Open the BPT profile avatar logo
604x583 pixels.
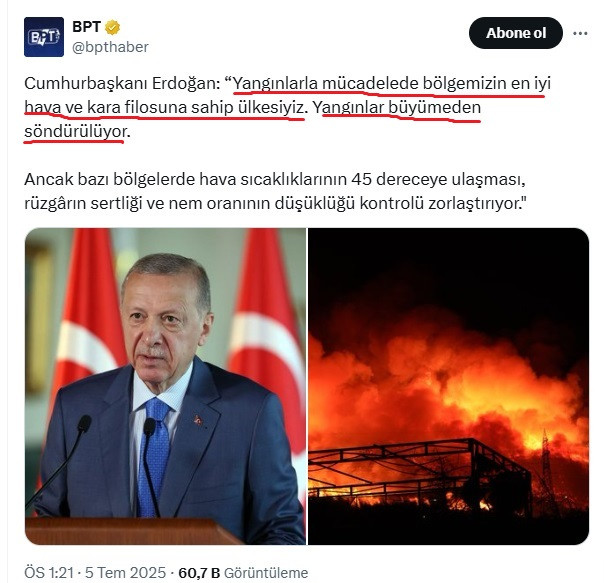click(x=44, y=37)
